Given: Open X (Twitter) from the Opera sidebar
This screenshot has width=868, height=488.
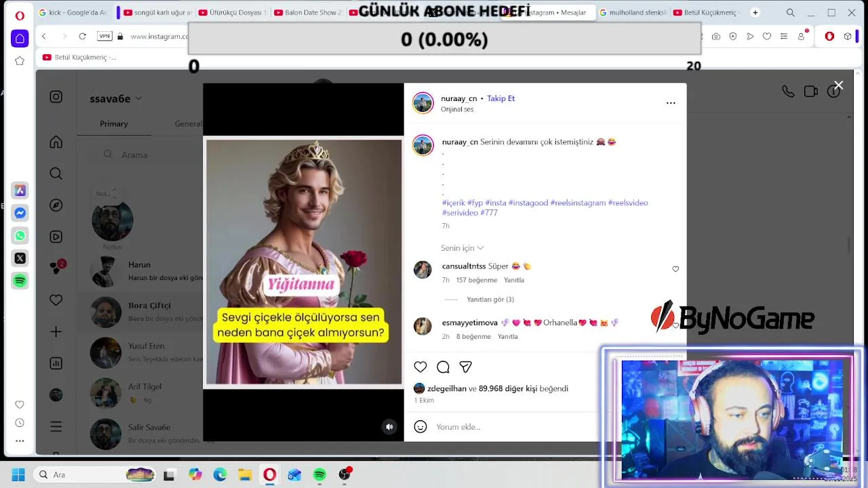Looking at the screenshot, I should pyautogui.click(x=20, y=258).
